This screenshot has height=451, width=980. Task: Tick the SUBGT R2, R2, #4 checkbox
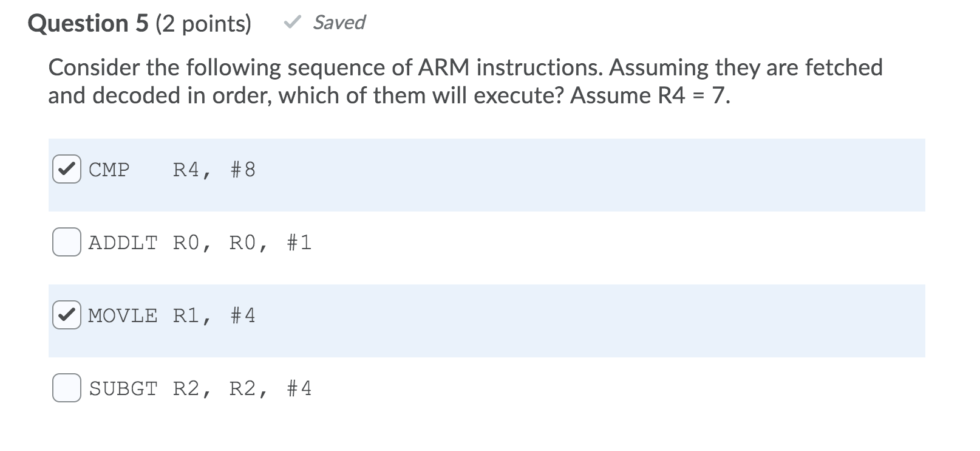coord(66,388)
